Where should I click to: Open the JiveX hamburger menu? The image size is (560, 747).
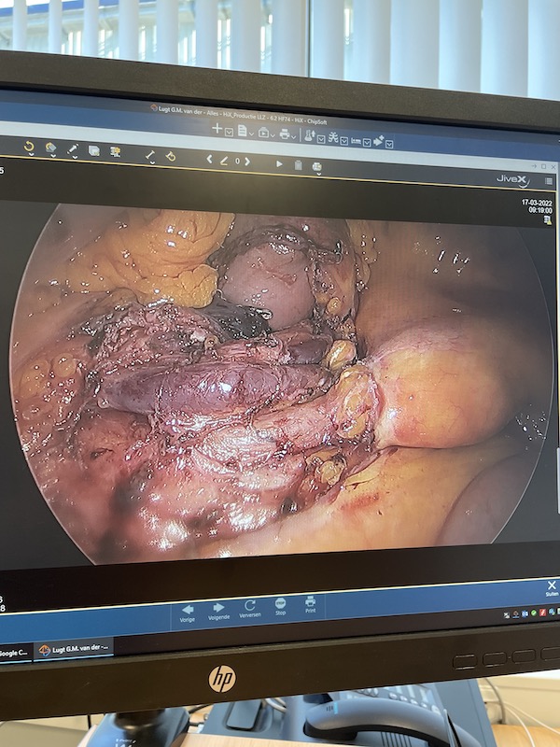(x=549, y=181)
